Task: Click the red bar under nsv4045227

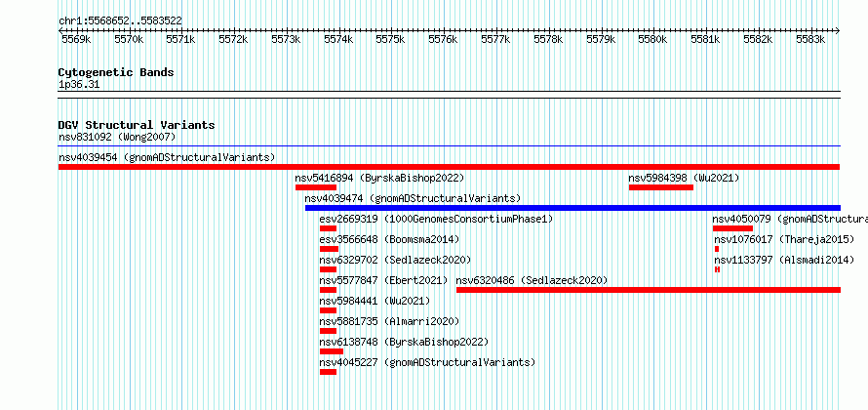Action: click(x=328, y=372)
